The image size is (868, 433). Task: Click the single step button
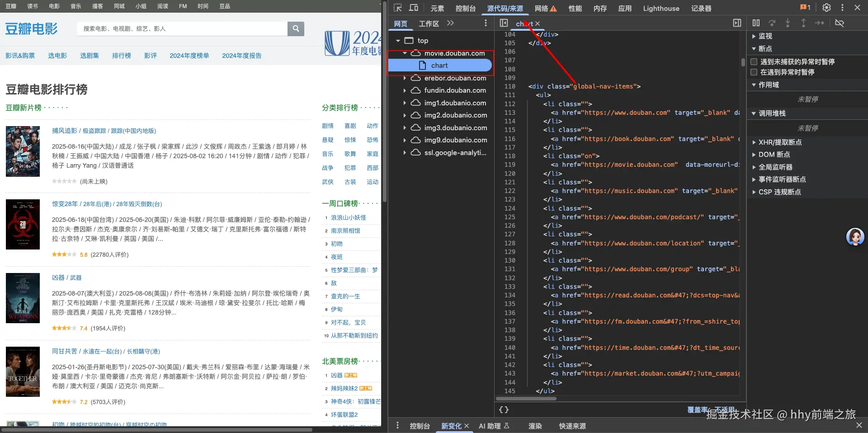pyautogui.click(x=819, y=23)
